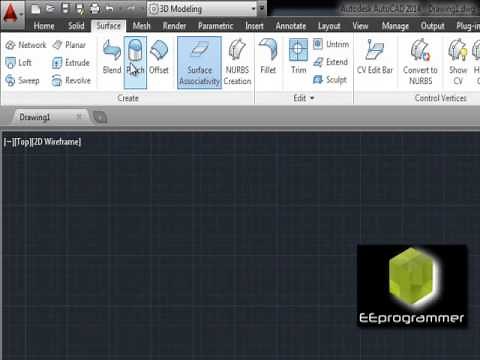The image size is (480, 360).
Task: Click the Save As icon in the quick access toolbar
Action: [80, 9]
